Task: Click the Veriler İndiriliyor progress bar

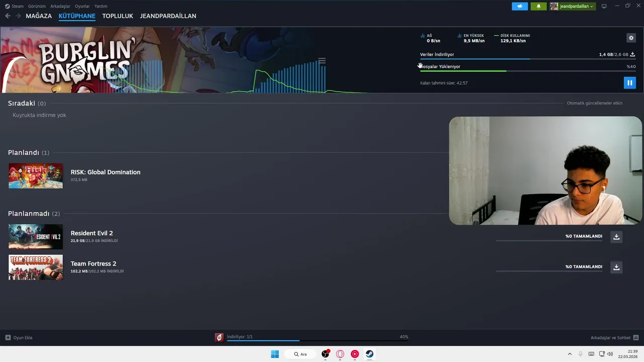Action: 528,59
